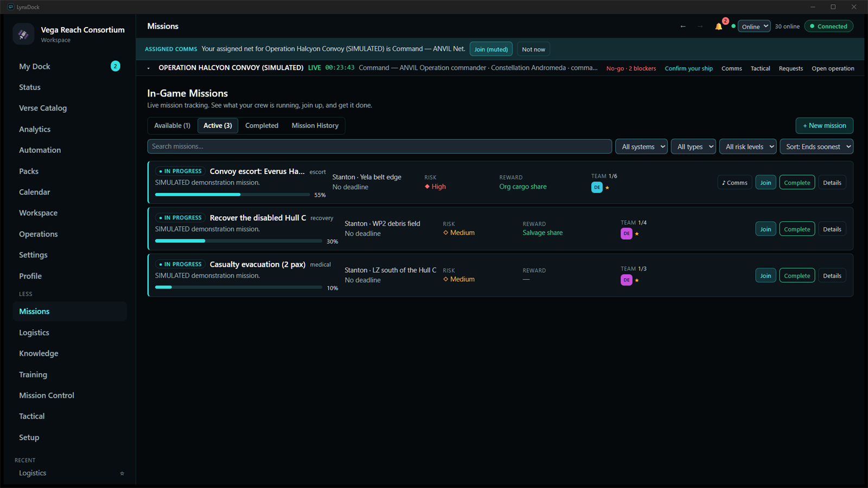Open the All systems filter dropdown
Screen dimensions: 868x488
click(641, 147)
